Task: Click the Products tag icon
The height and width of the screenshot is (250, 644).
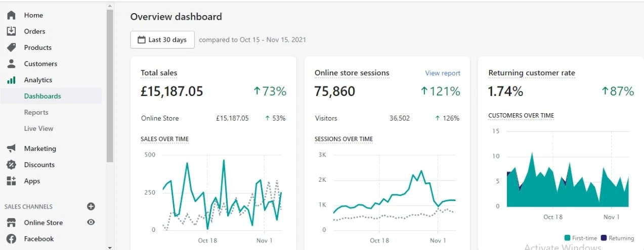Action: click(x=11, y=47)
